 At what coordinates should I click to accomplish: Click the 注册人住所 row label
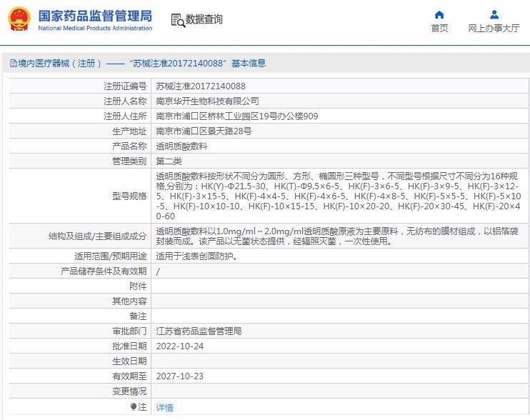125,116
